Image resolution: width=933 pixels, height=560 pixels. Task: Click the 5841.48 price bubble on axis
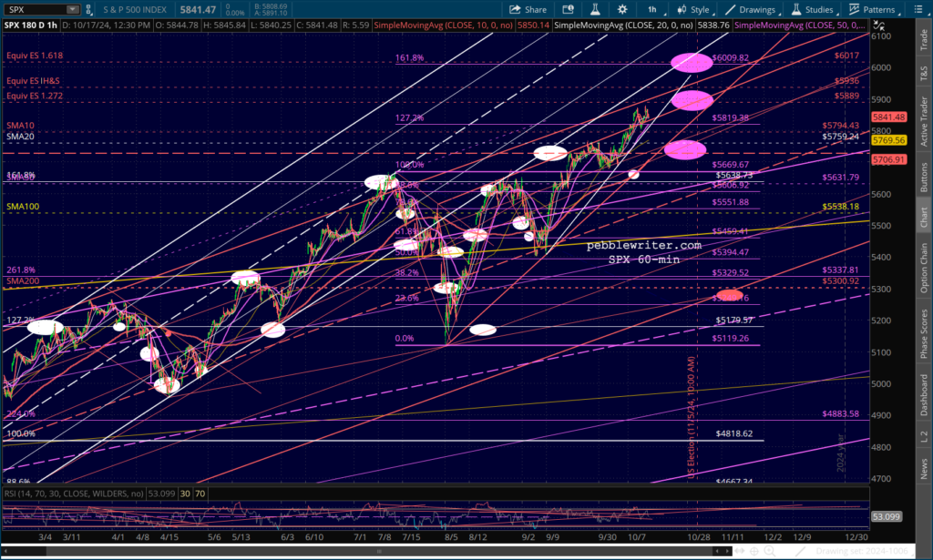[888, 117]
